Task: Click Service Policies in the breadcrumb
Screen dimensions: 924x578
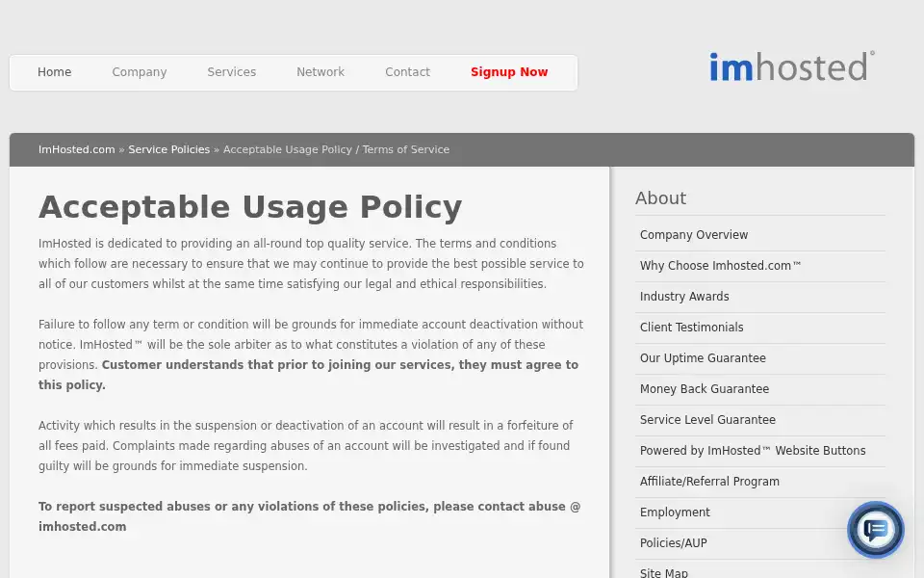Action: (x=169, y=150)
